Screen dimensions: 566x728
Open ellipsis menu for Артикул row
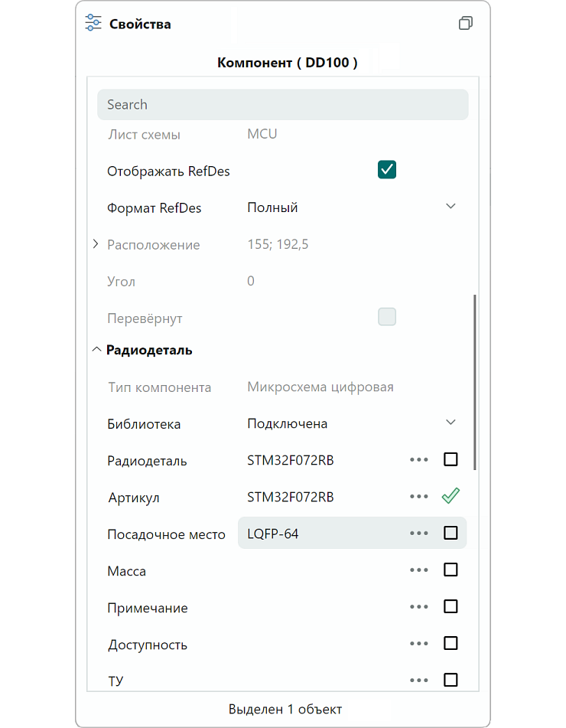click(x=418, y=497)
